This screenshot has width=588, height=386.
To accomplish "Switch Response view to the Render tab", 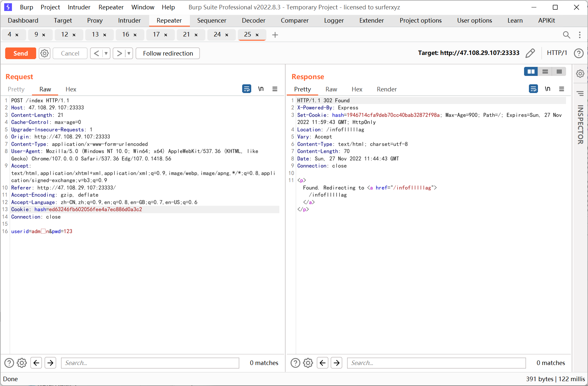I will (x=387, y=89).
